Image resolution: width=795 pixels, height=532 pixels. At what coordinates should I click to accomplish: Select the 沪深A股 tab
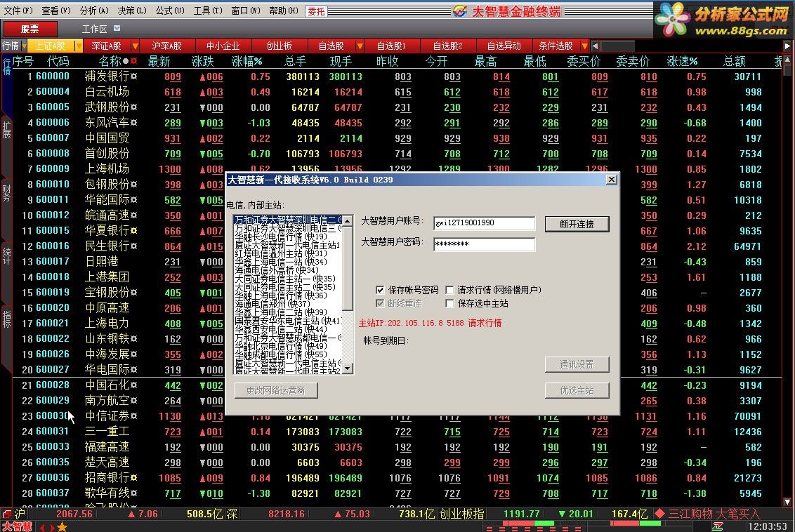167,46
